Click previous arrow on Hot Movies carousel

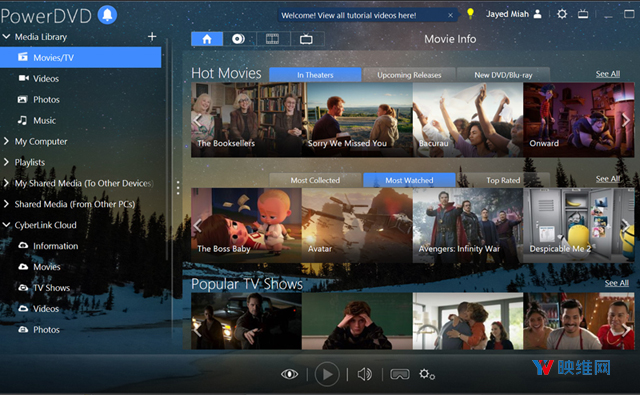pos(198,120)
